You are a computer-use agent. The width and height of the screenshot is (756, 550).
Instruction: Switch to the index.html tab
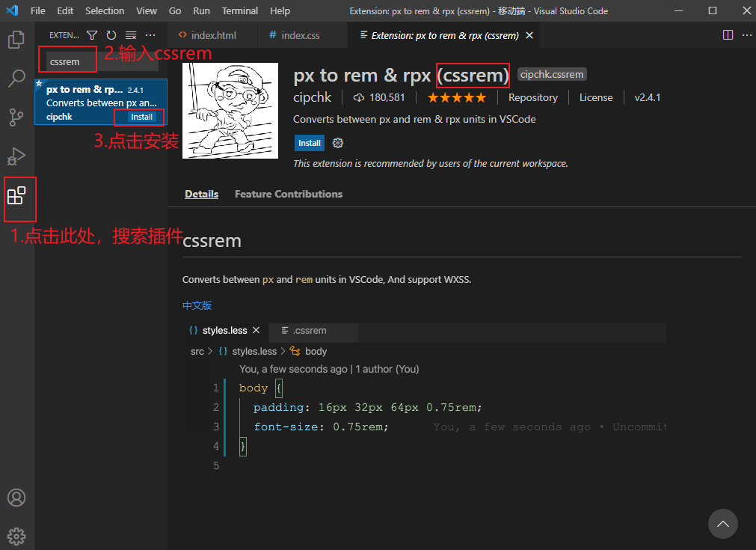(212, 35)
